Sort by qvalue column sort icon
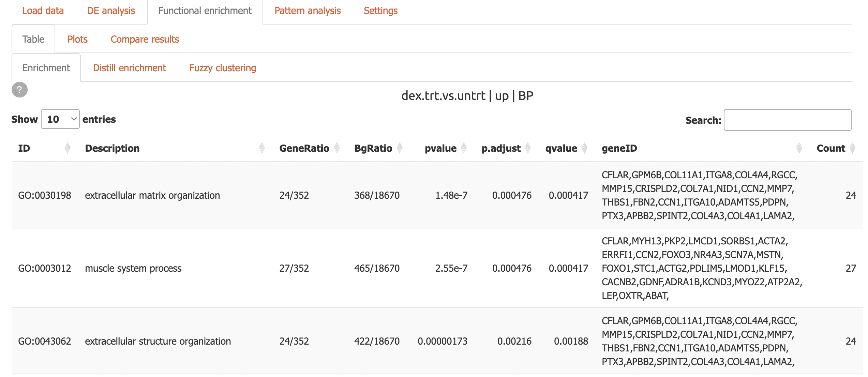Image resolution: width=868 pixels, height=377 pixels. [584, 148]
